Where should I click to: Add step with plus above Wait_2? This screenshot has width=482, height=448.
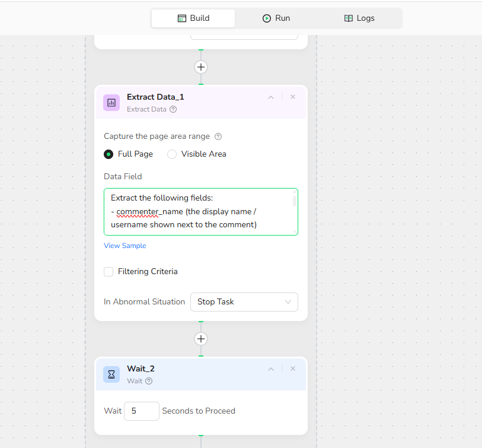(x=201, y=339)
